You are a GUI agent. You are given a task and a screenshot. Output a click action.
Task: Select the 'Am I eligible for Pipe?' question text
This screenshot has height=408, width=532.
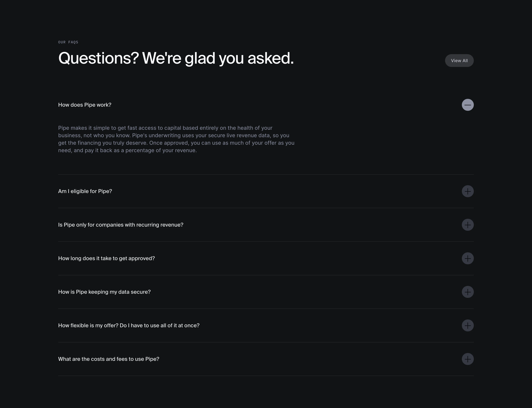tap(85, 191)
